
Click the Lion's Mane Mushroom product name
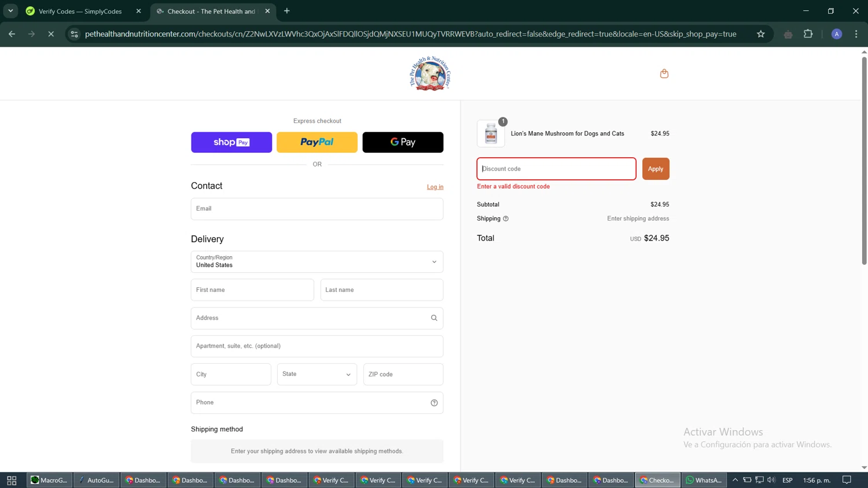(x=568, y=134)
